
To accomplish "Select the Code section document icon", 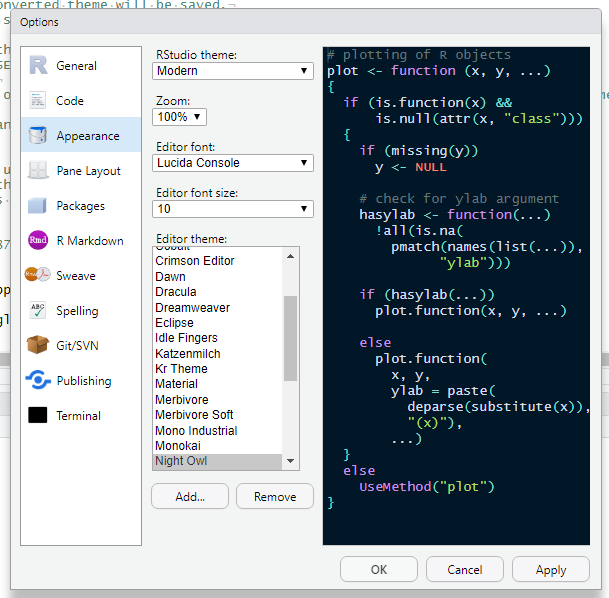I will pos(38,101).
